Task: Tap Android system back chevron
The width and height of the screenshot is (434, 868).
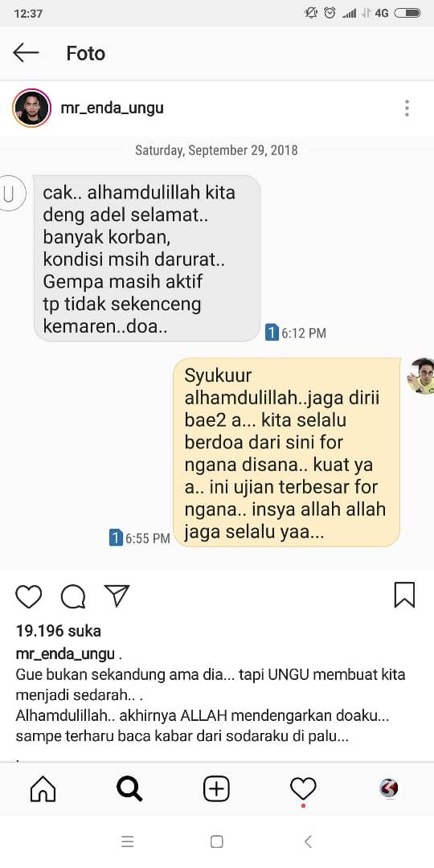Action: tap(308, 842)
